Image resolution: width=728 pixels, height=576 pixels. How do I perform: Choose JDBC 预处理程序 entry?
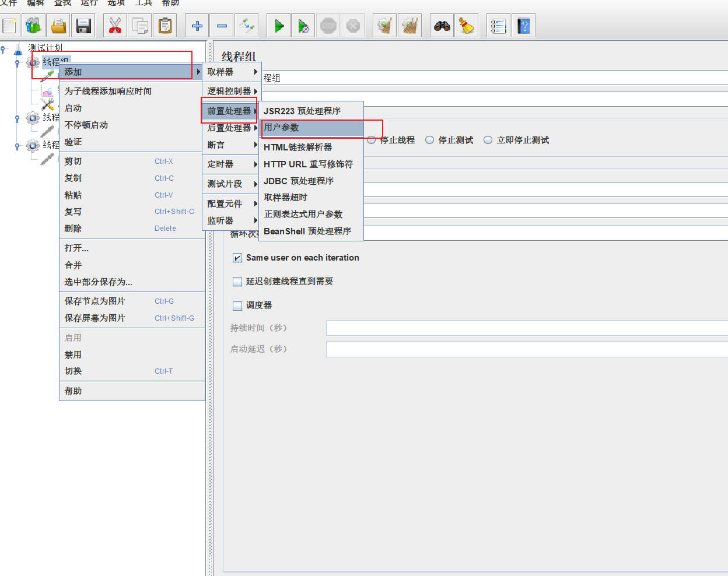[x=311, y=181]
